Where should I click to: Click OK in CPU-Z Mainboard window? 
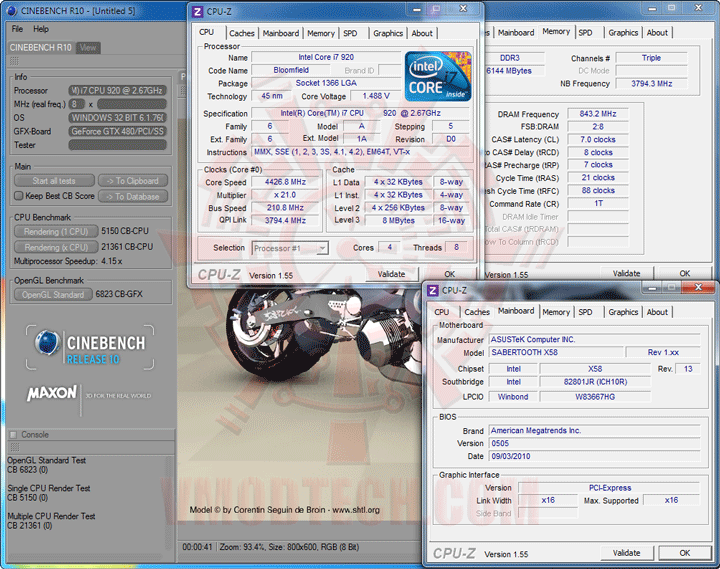[685, 553]
